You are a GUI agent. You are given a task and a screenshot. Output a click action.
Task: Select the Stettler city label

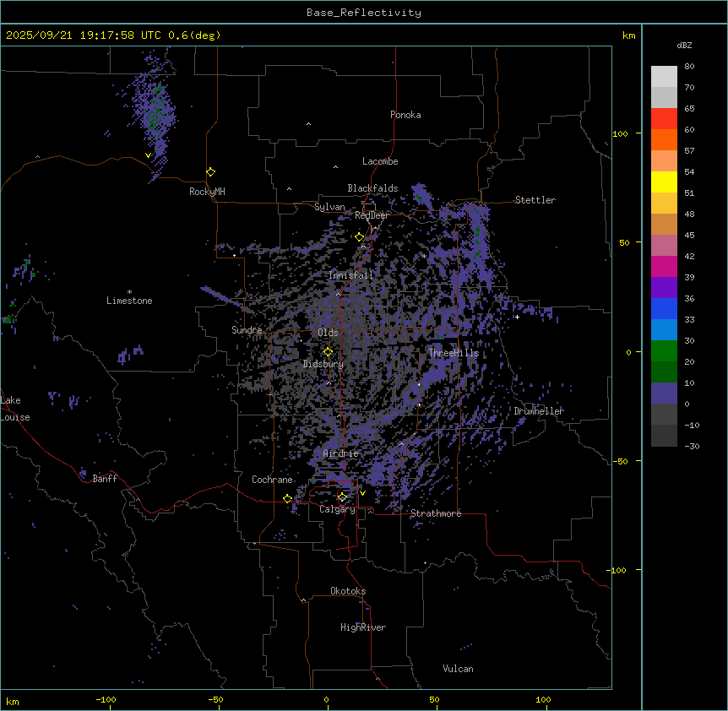535,200
